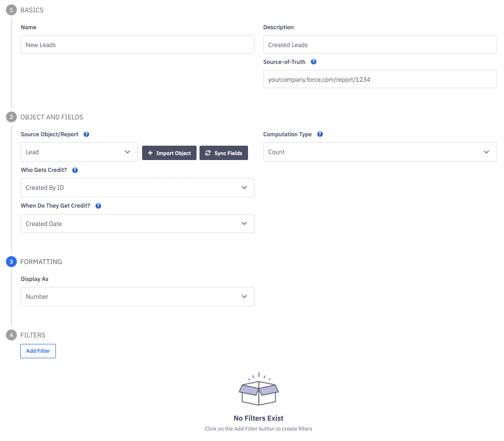The image size is (504, 441).
Task: Go to step 4 Filters circle
Action: tap(11, 335)
